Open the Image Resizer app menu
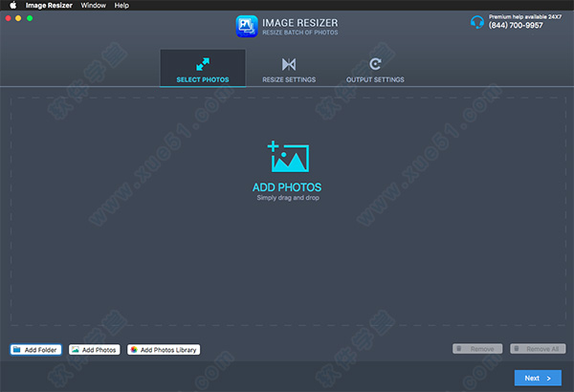 tap(49, 6)
